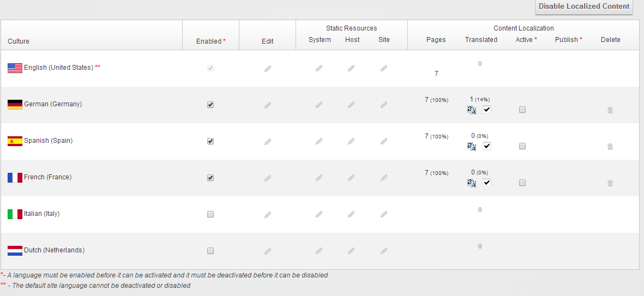This screenshot has height=296, width=644.
Task: Open the translate pages icon for German (Germany)
Action: point(472,110)
